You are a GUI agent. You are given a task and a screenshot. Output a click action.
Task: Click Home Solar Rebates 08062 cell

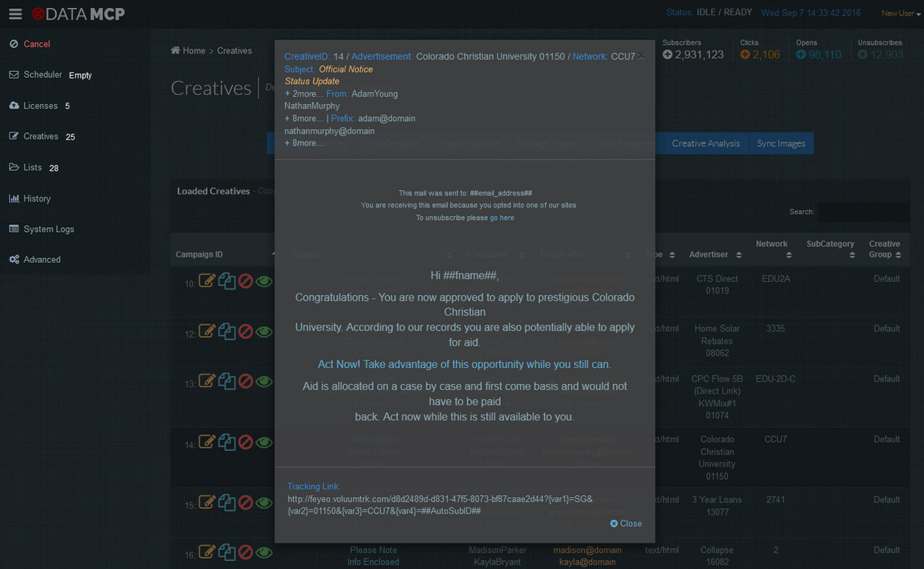coord(717,341)
